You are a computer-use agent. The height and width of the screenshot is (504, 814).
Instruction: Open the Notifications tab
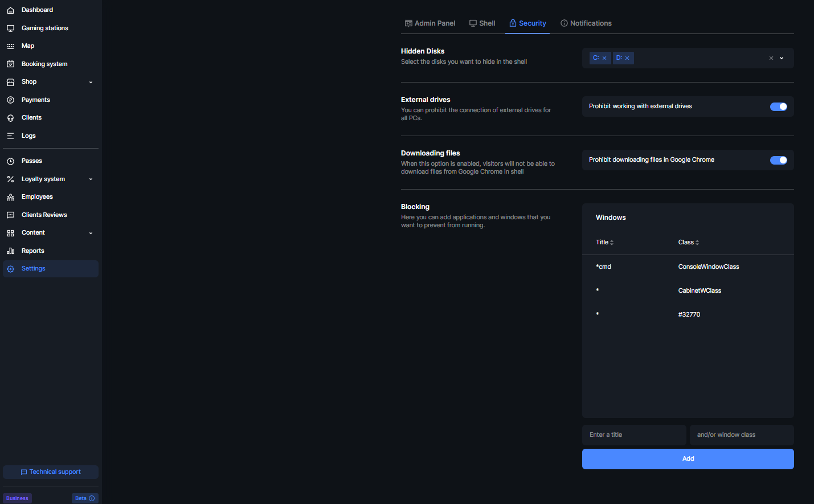pos(586,23)
